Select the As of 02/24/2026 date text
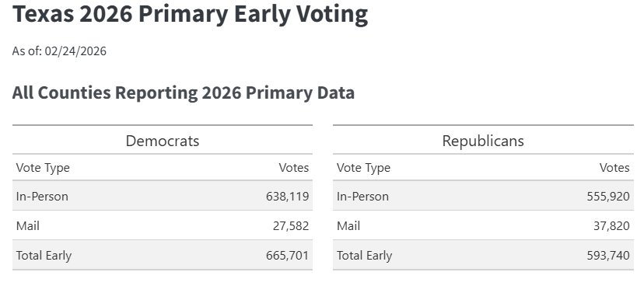 [x=59, y=51]
